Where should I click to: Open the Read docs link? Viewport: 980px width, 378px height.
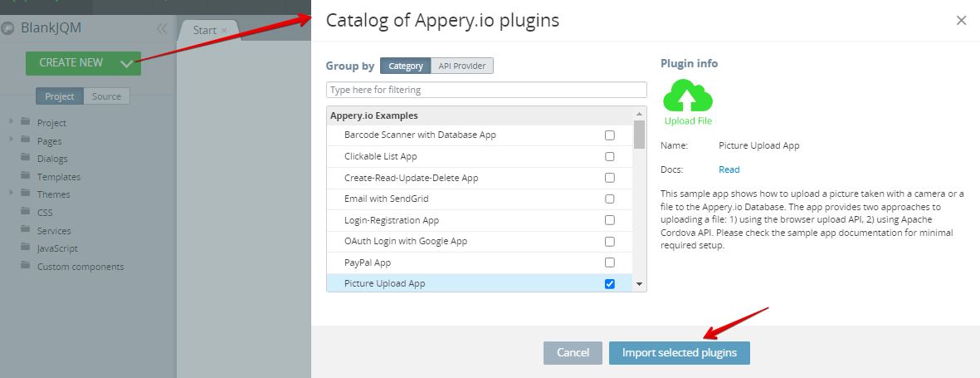729,169
